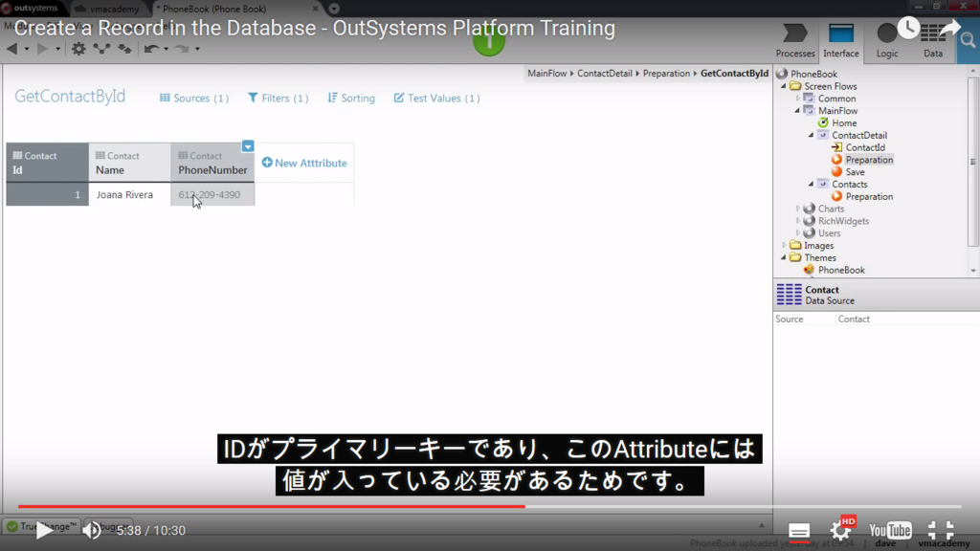Click the video Share arrow icon
Screen dimensions: 980x551
coord(949,28)
